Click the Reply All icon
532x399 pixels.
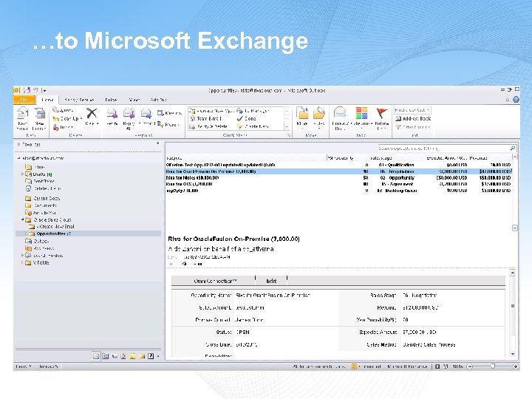[129, 113]
